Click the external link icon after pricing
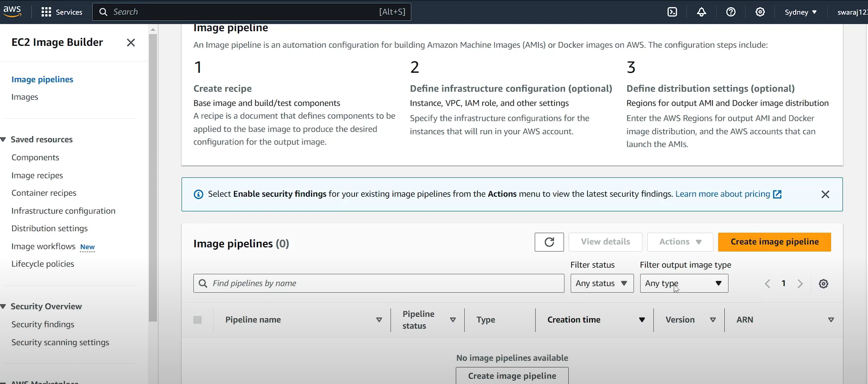 coord(777,194)
